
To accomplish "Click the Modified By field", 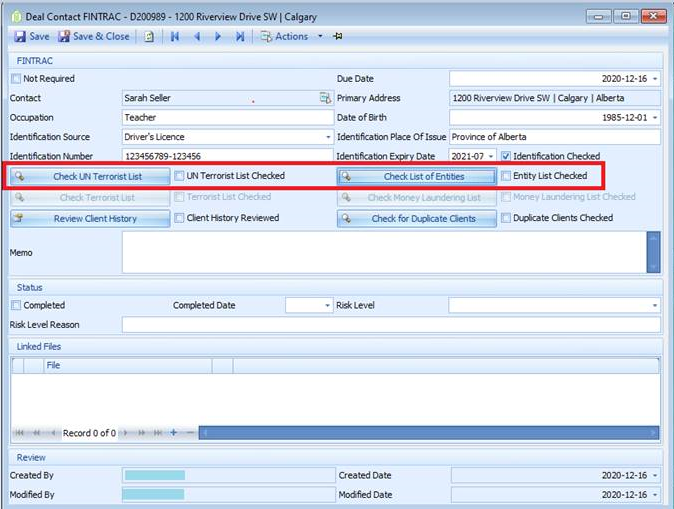I will [228, 495].
